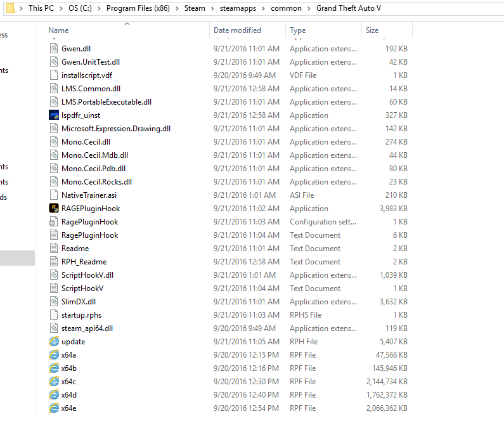Screen dimensions: 504x428
Task: Click the RagePluginHook text document icon
Action: tap(54, 235)
